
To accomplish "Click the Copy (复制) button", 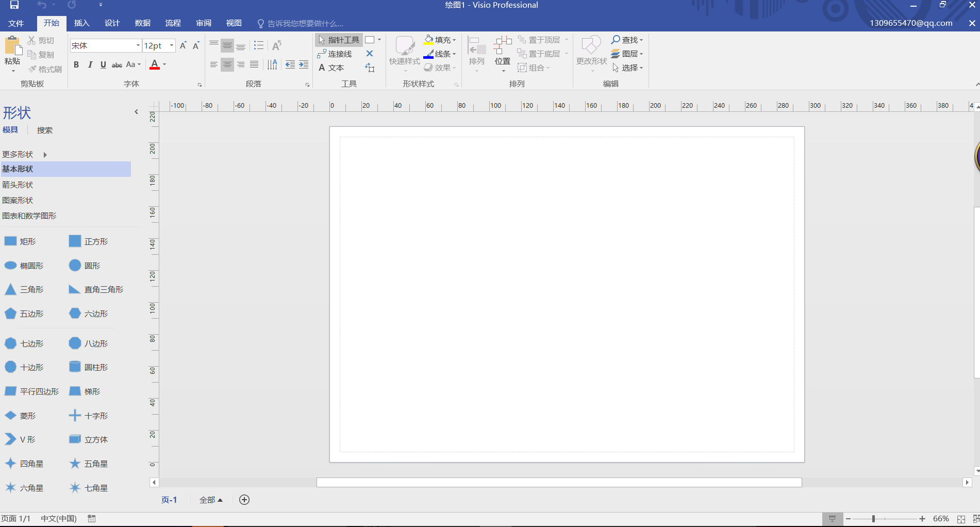I will coord(41,55).
